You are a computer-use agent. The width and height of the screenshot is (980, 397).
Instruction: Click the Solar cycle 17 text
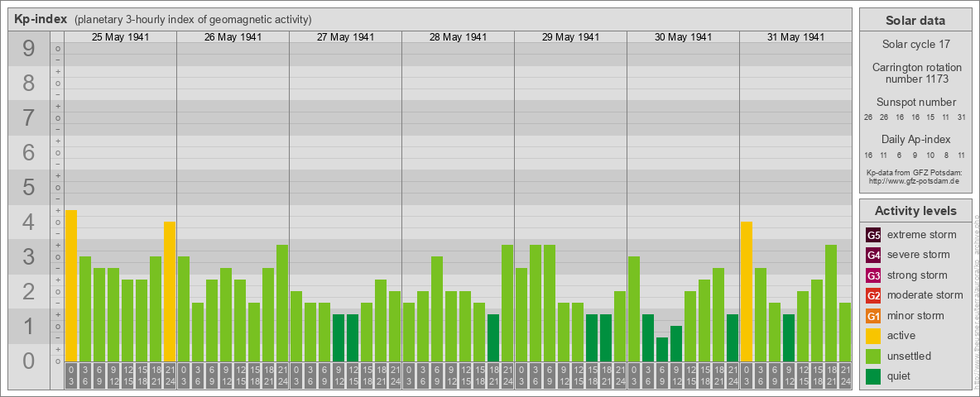[915, 45]
